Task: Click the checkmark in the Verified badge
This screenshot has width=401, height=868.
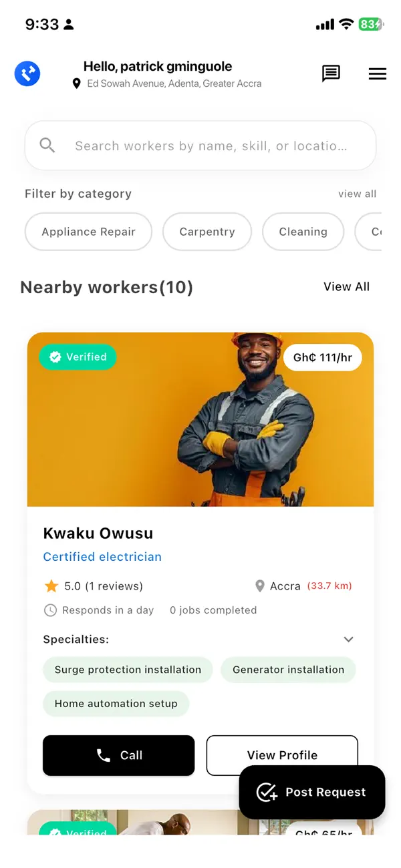Action: (55, 357)
